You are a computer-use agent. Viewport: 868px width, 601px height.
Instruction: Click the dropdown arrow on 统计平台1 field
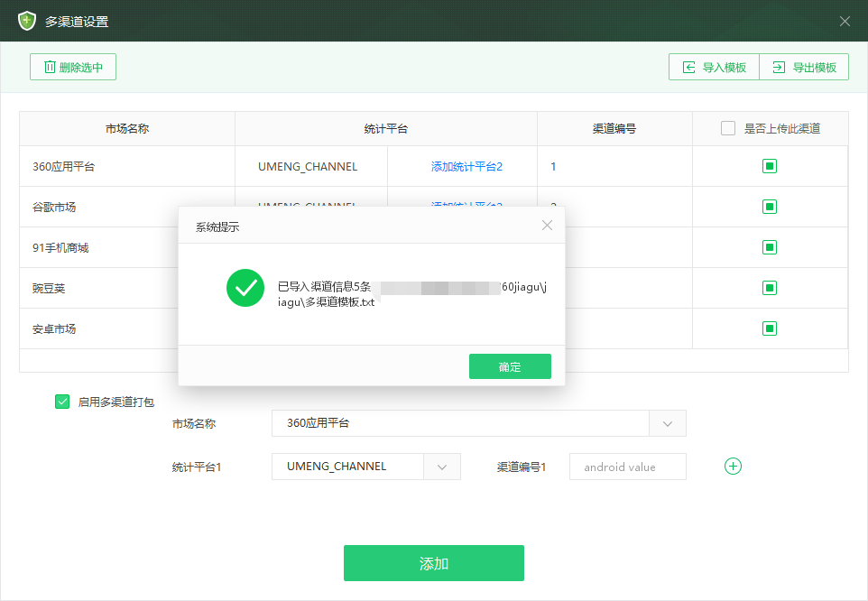pyautogui.click(x=444, y=467)
